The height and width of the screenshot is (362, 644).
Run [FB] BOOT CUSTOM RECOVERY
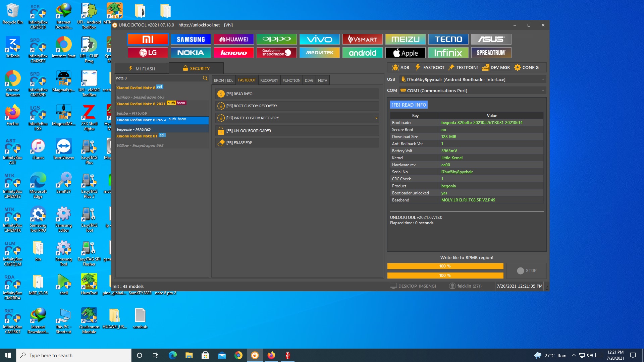coord(297,106)
